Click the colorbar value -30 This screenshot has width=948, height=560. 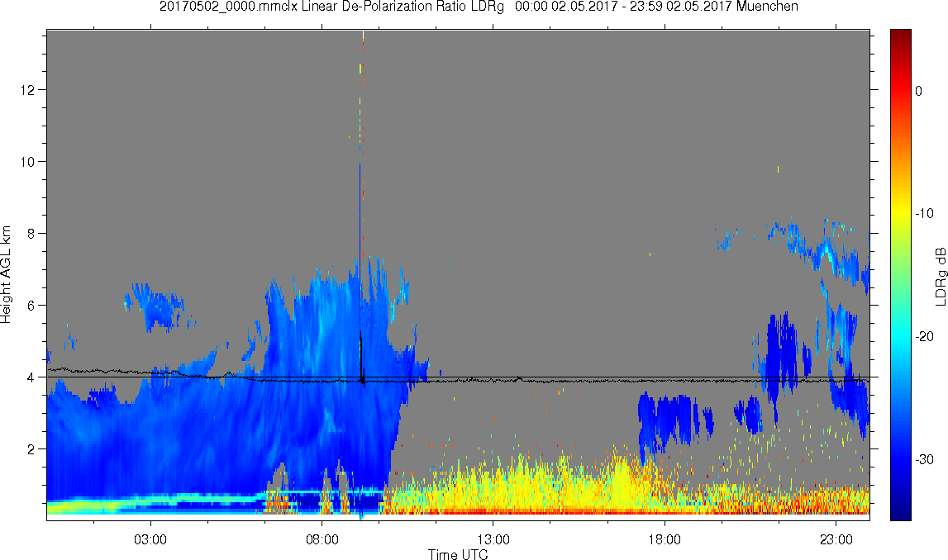[924, 460]
